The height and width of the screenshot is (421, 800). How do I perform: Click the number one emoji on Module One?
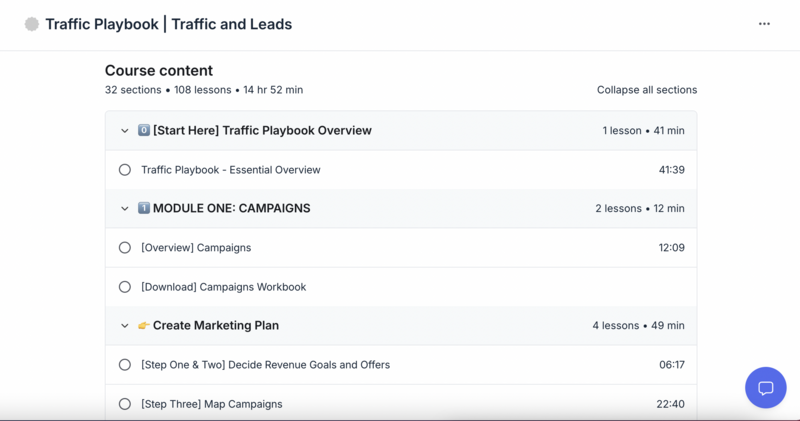(144, 208)
